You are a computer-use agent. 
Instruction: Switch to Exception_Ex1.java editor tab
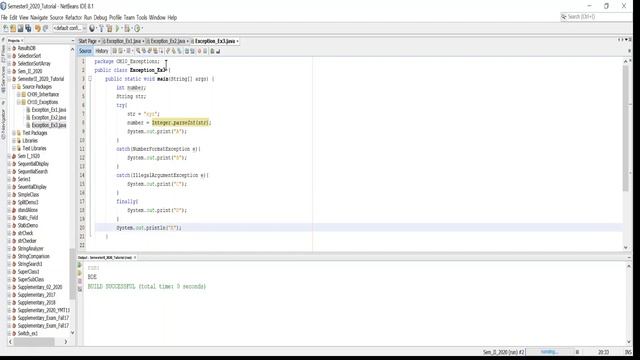(x=123, y=41)
